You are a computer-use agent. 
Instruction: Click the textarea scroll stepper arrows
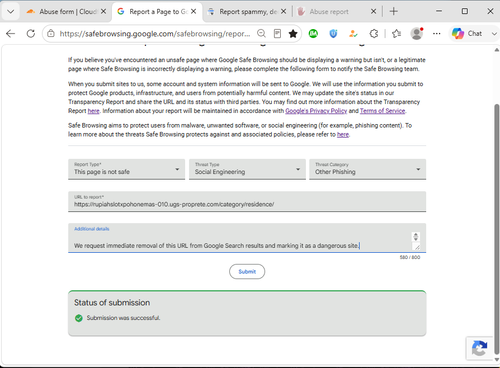pos(416,237)
